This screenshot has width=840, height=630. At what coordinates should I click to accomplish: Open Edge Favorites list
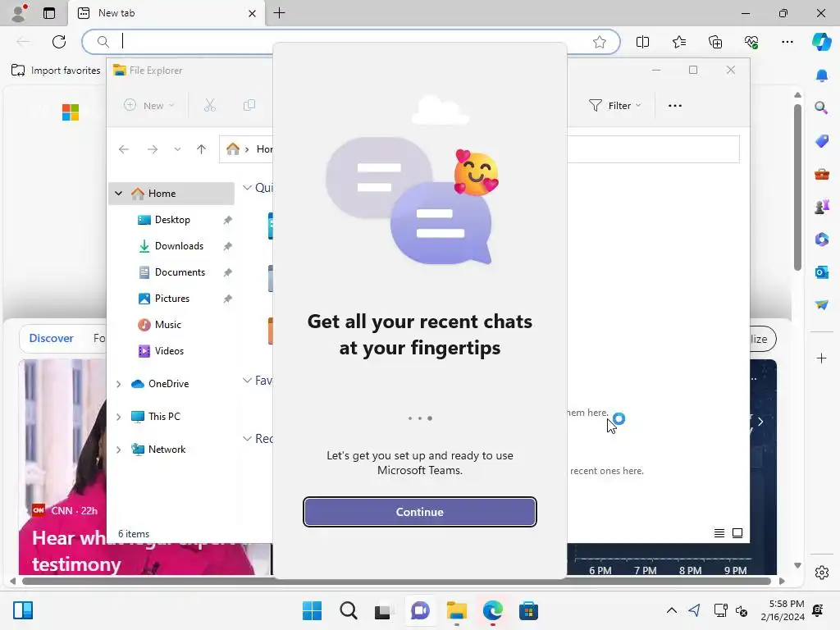pos(678,42)
